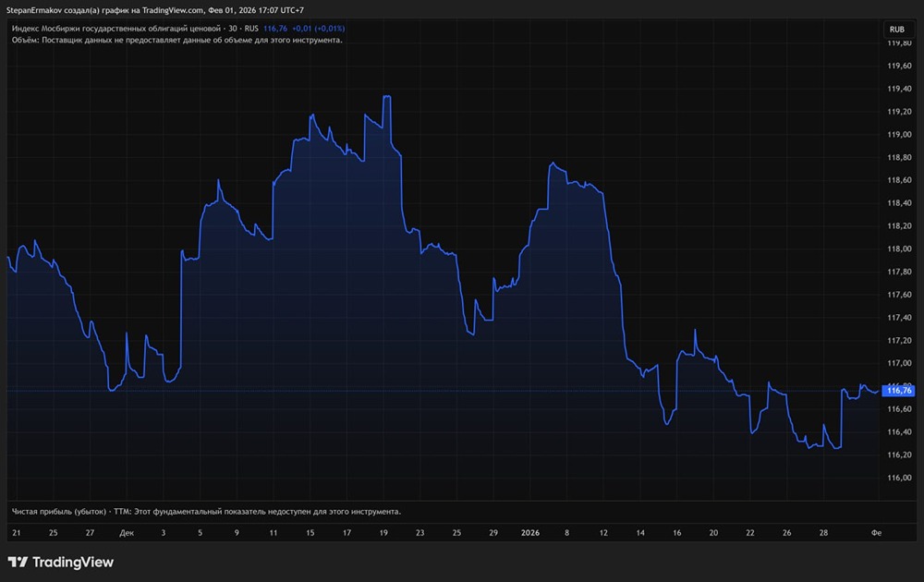The height and width of the screenshot is (582, 924).
Task: Click the StepanErmakov author name
Action: (x=37, y=10)
